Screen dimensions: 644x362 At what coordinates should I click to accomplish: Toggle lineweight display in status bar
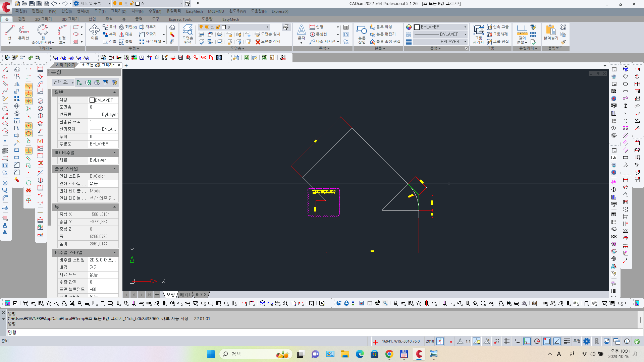567,341
